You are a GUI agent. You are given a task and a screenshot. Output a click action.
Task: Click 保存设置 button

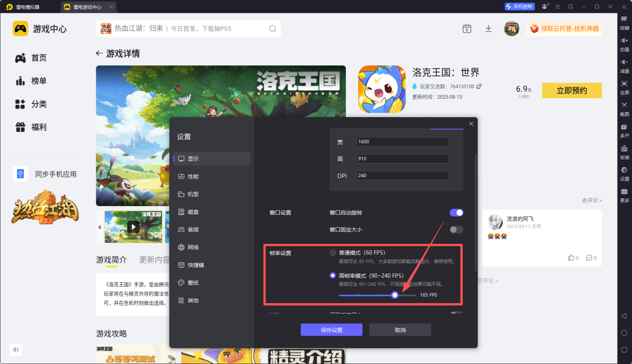tap(331, 330)
